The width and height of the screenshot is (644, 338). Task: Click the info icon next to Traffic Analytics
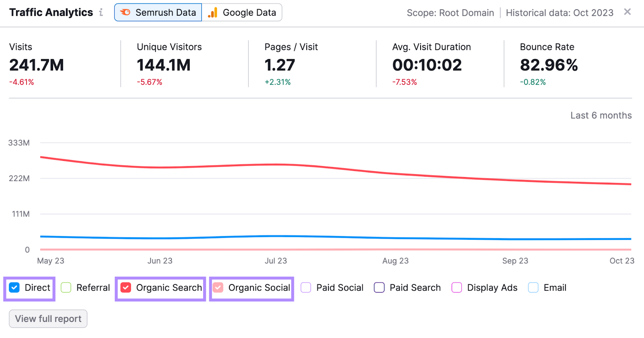click(101, 12)
